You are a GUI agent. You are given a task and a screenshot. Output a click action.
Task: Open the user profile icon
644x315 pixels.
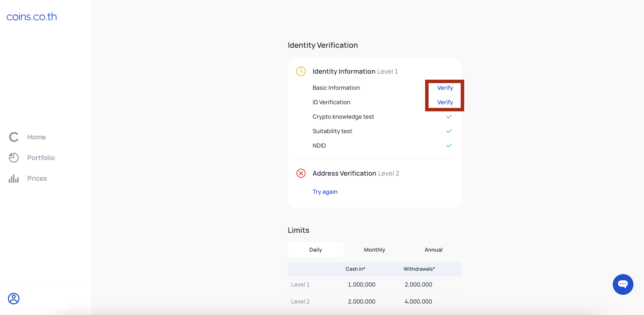pos(14,298)
